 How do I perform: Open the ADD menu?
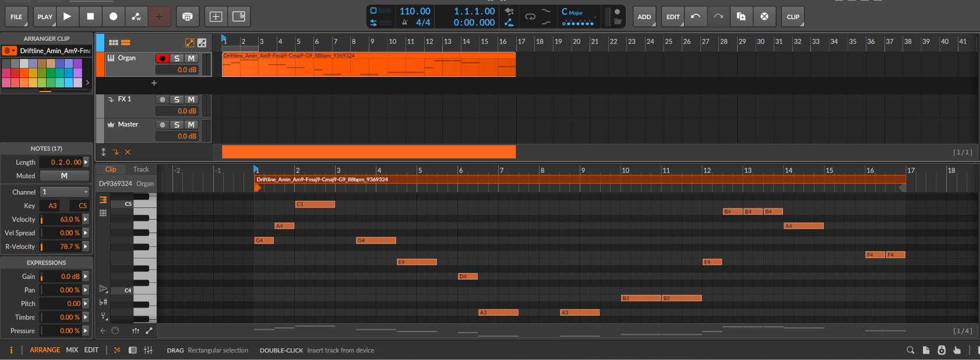click(644, 17)
